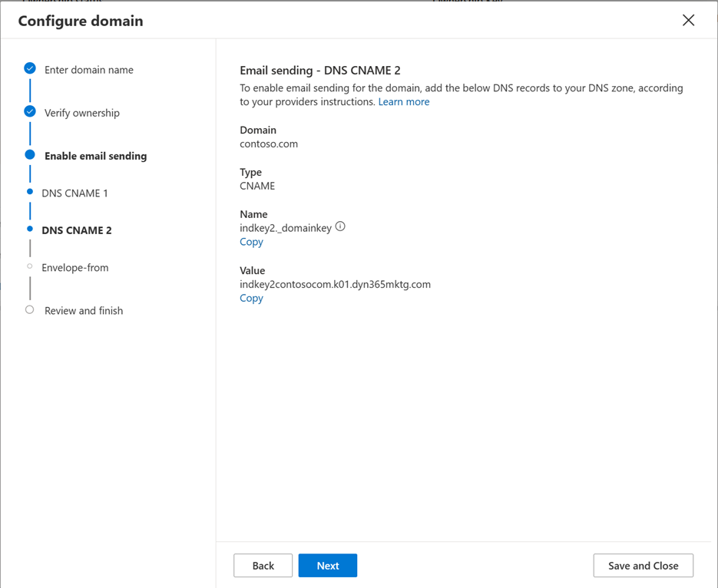The width and height of the screenshot is (718, 588).
Task: Click the circle icon for Review and finish step
Action: (29, 310)
